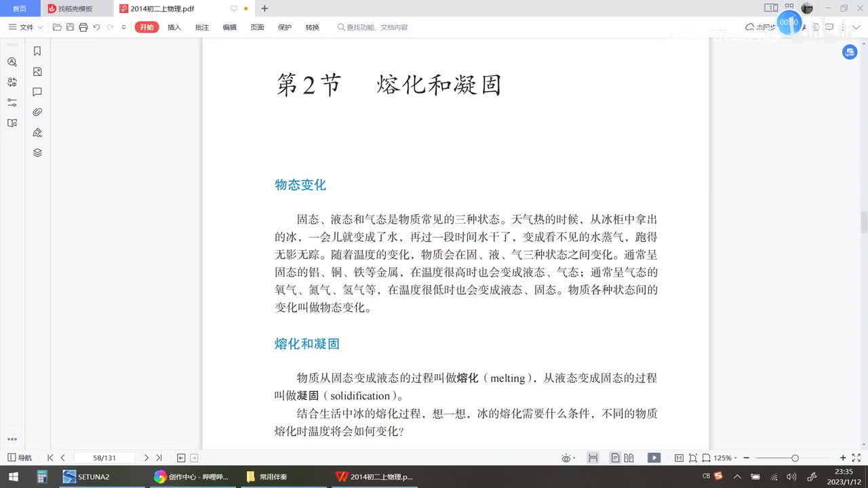Click the Sogou input method icon in tray
The image size is (868, 488).
[x=718, y=476]
